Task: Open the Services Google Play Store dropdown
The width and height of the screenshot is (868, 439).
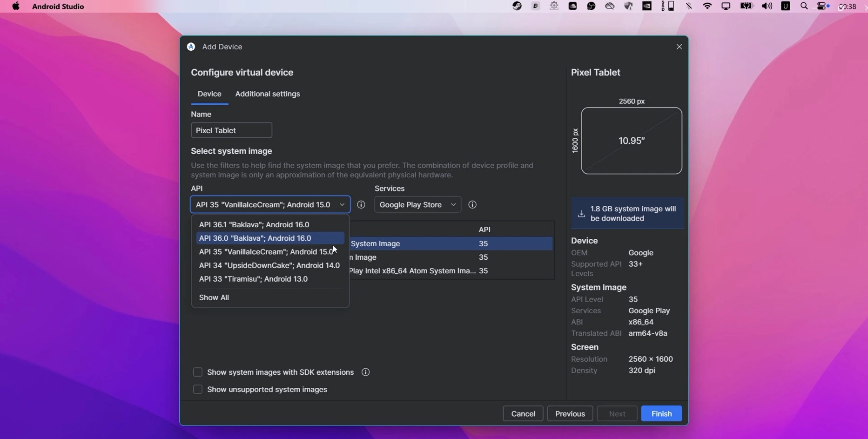Action: point(418,205)
